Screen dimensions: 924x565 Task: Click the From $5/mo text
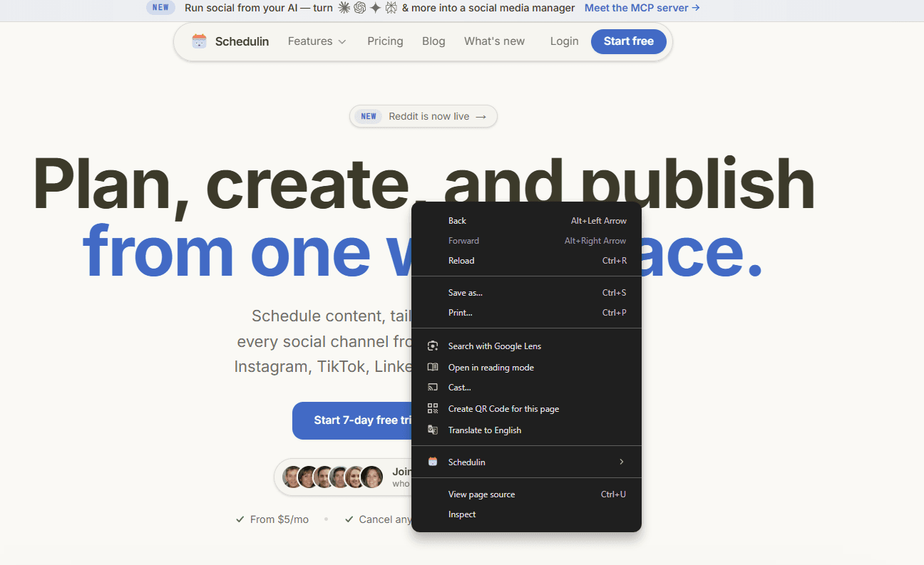279,520
